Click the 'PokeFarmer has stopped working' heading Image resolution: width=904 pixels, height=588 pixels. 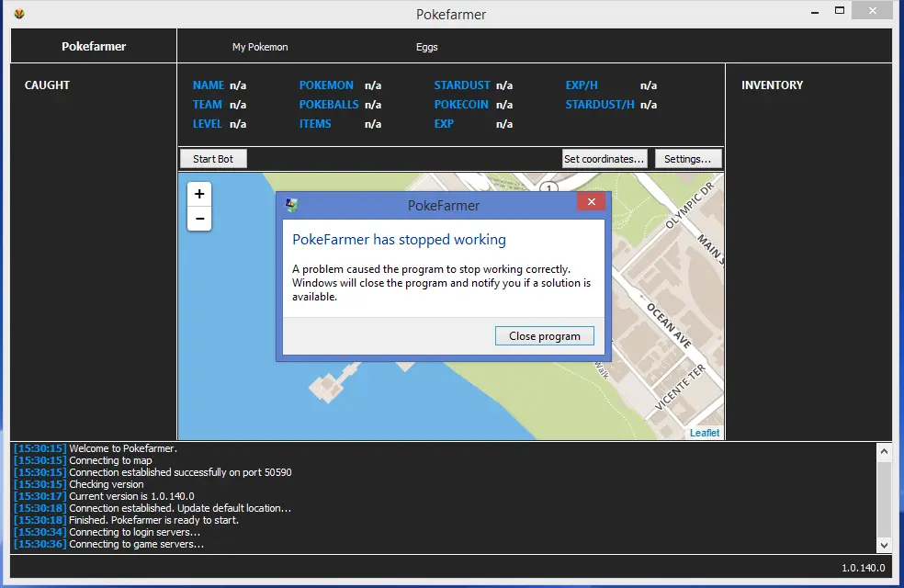(399, 239)
